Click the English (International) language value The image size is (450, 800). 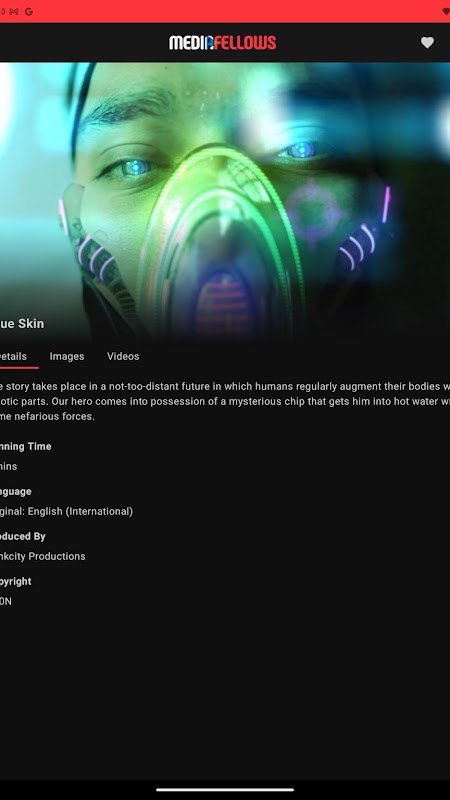coord(80,511)
